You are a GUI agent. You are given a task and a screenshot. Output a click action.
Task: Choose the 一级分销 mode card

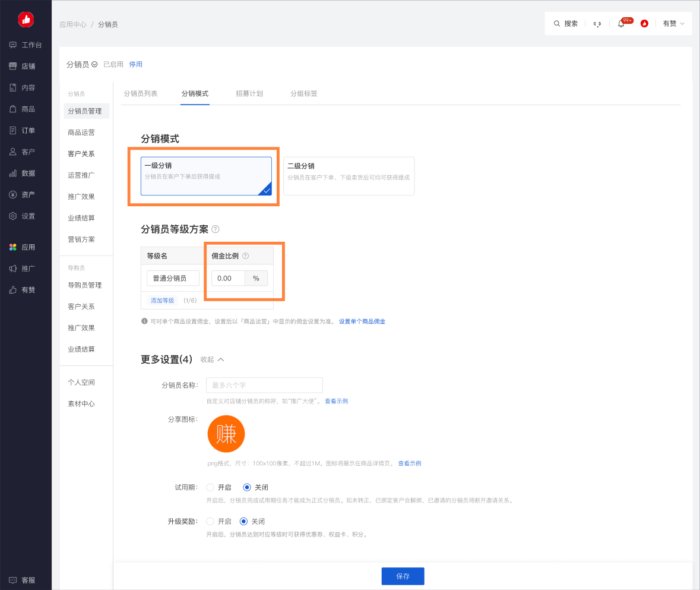pyautogui.click(x=206, y=176)
